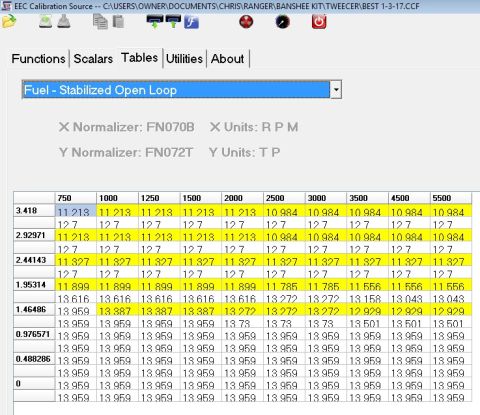480x415 pixels.
Task: Select 13.272 cell in row 1.46486, column 3000
Action: pyautogui.click(x=326, y=310)
